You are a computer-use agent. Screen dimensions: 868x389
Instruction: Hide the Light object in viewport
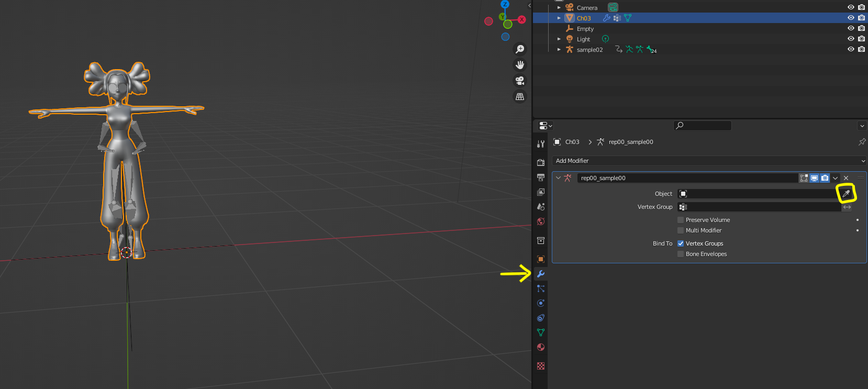(851, 39)
